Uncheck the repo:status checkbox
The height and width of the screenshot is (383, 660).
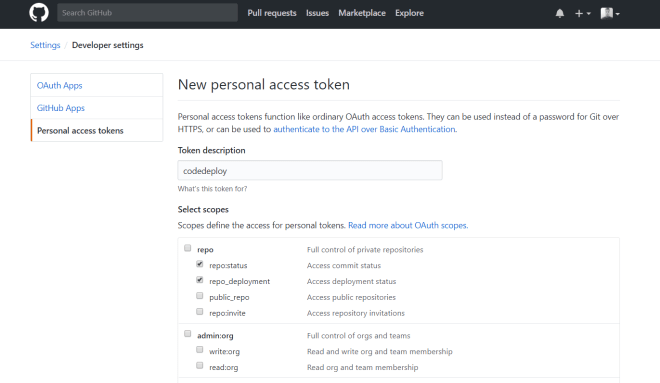[200, 264]
